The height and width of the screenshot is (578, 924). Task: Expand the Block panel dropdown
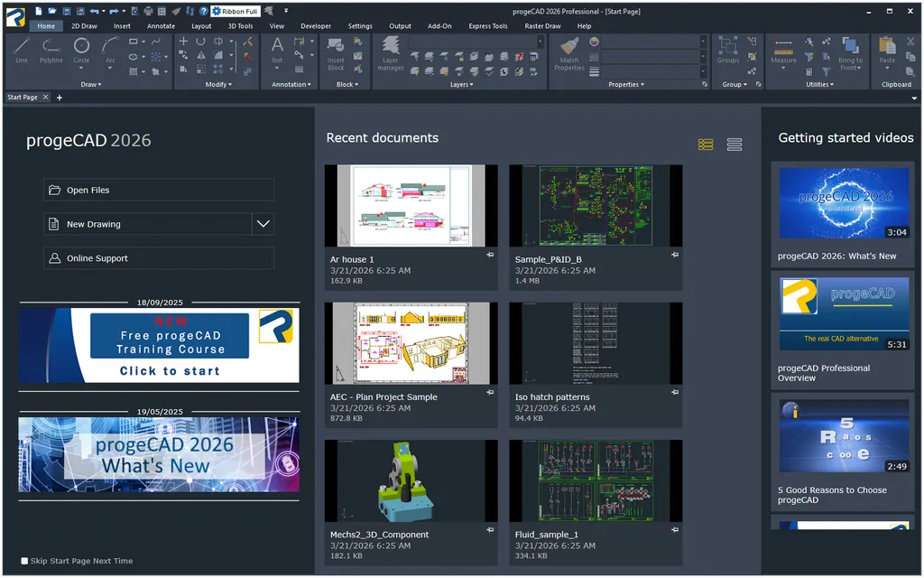tap(347, 84)
